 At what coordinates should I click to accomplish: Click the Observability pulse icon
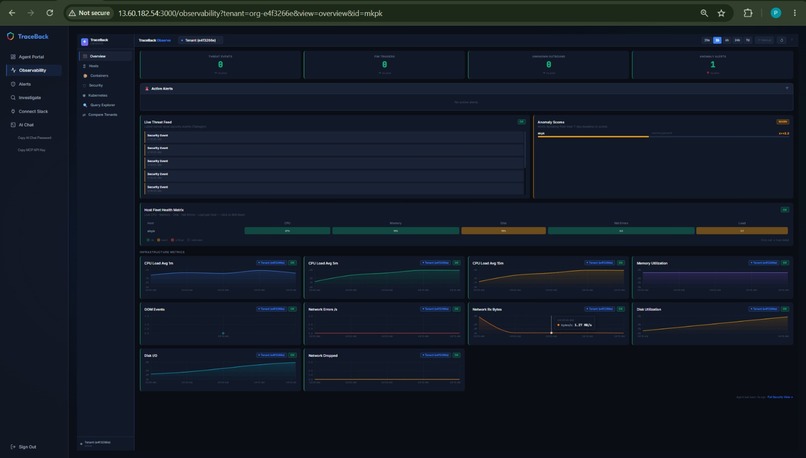(x=13, y=70)
